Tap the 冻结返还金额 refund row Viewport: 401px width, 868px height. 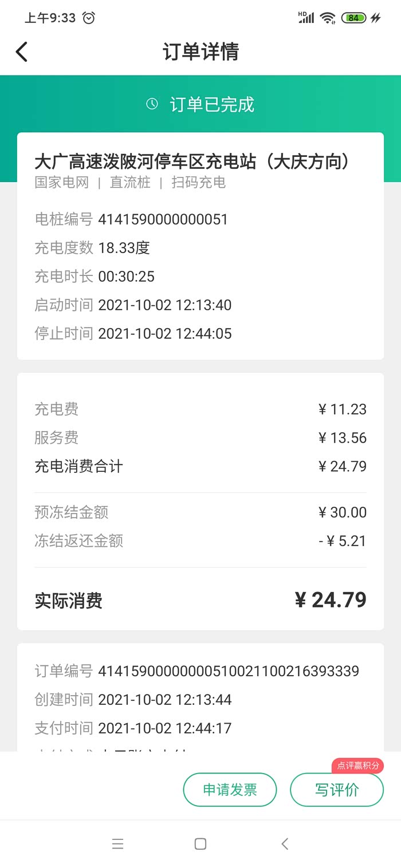point(200,541)
